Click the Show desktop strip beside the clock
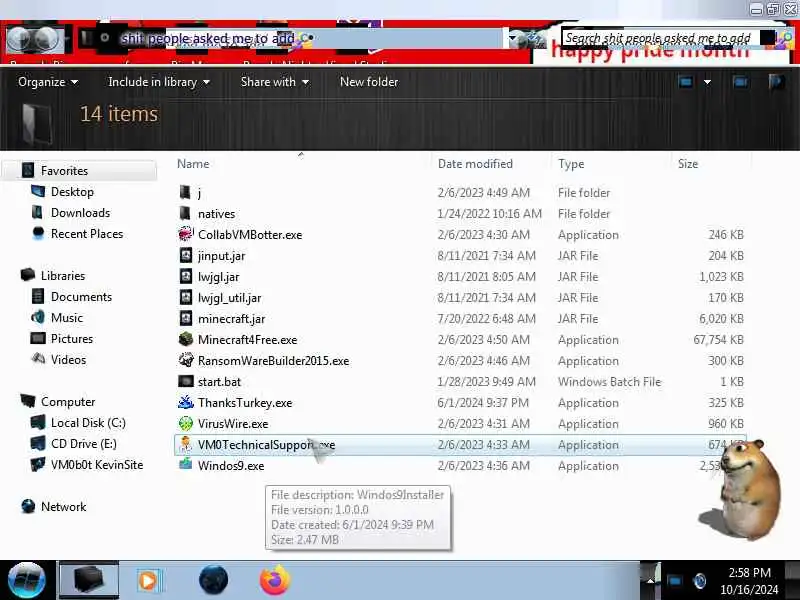800x600 pixels. 792,580
